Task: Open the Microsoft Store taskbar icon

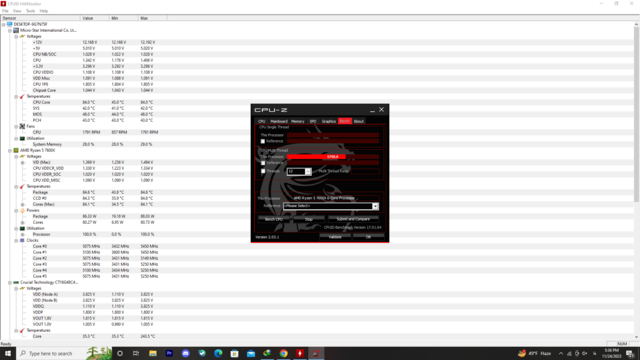Action: click(234, 353)
